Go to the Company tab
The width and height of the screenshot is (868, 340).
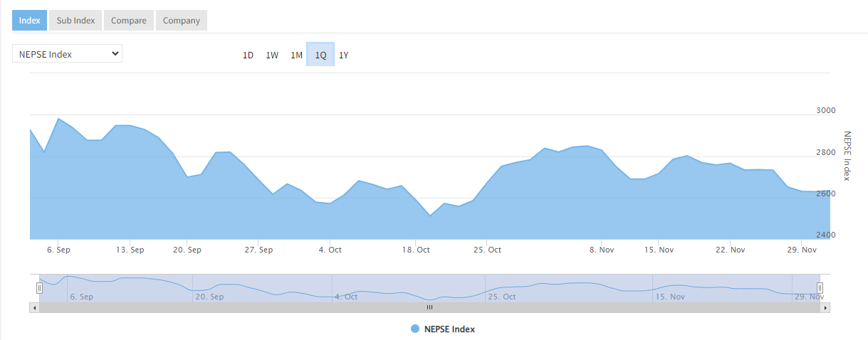coord(181,21)
